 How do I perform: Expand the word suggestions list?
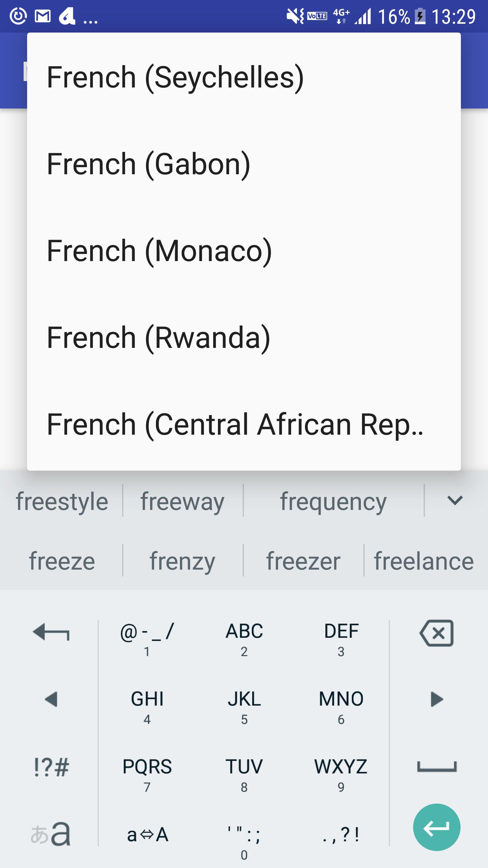pos(455,500)
